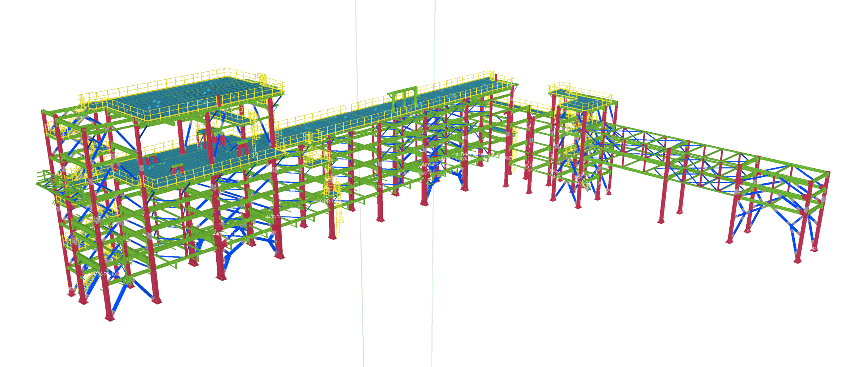Click the 4400-PR-100/E label

(x=566, y=177)
